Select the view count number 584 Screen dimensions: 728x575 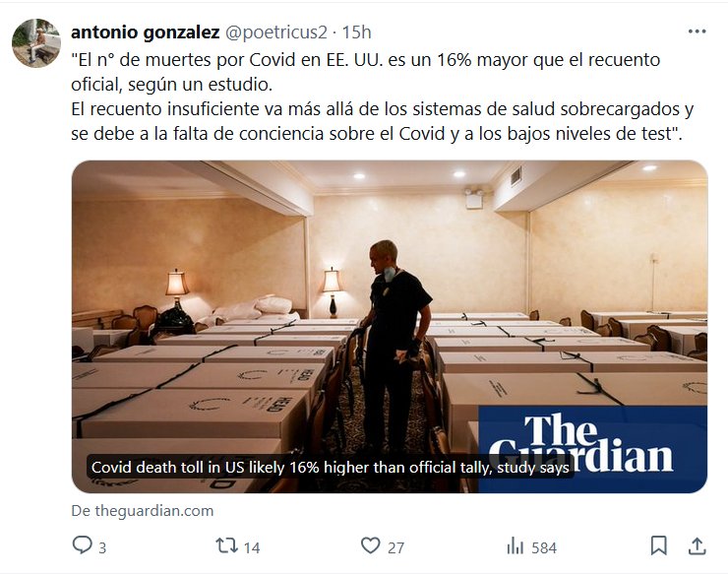point(544,547)
